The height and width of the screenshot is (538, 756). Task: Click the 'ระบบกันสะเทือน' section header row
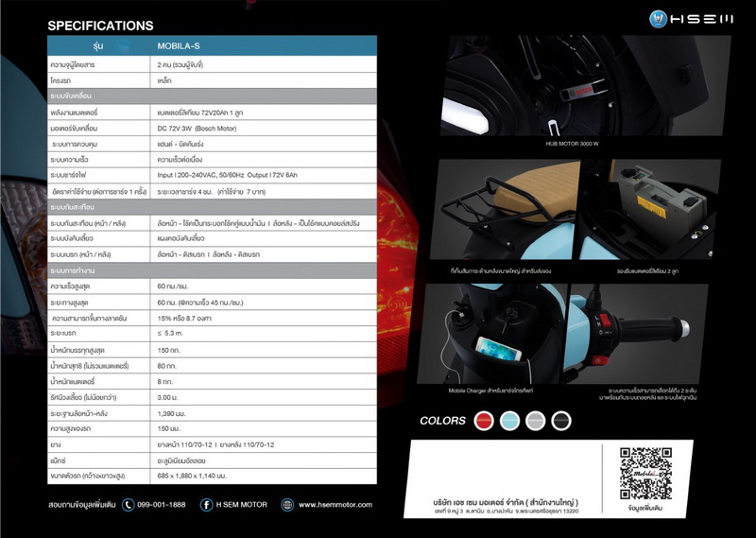(x=212, y=207)
